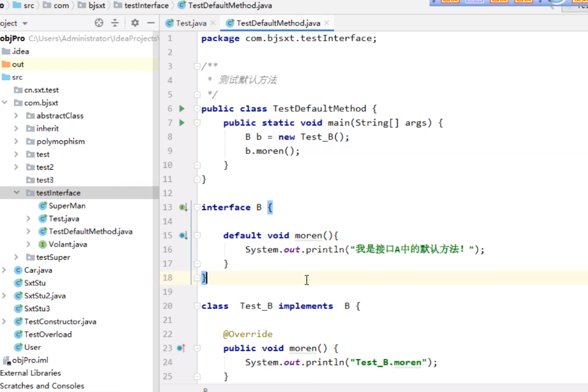588x392 pixels.
Task: Click the collapse all icon in Project panel
Action: (115, 23)
